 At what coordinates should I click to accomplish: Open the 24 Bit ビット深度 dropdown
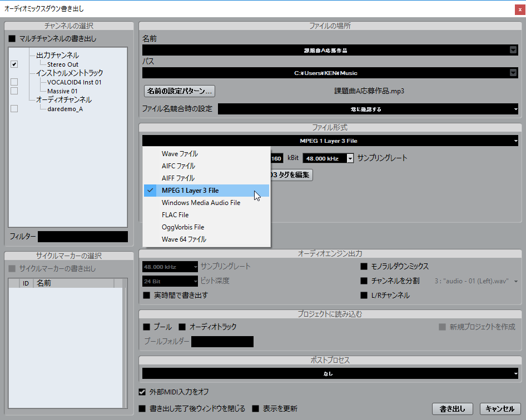tap(170, 281)
